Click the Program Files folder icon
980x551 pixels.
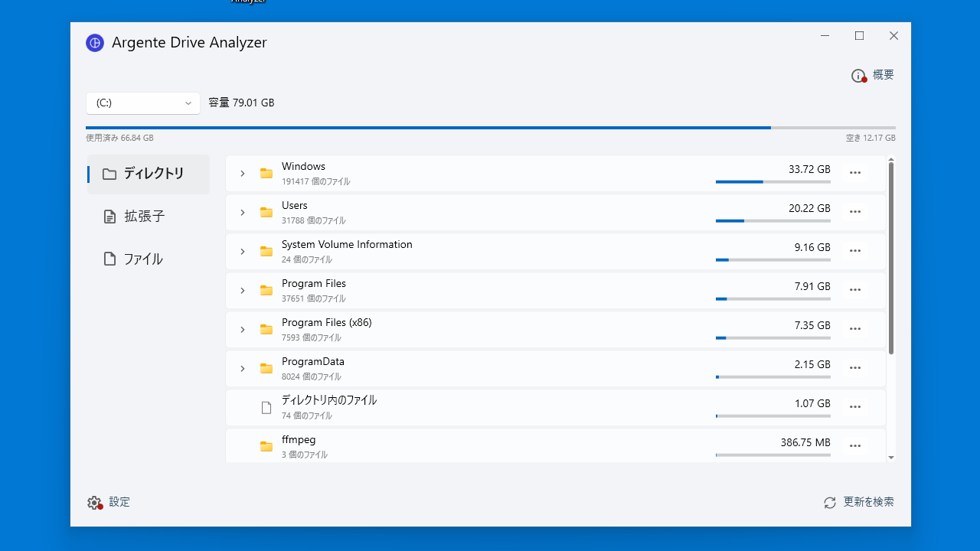pos(266,291)
